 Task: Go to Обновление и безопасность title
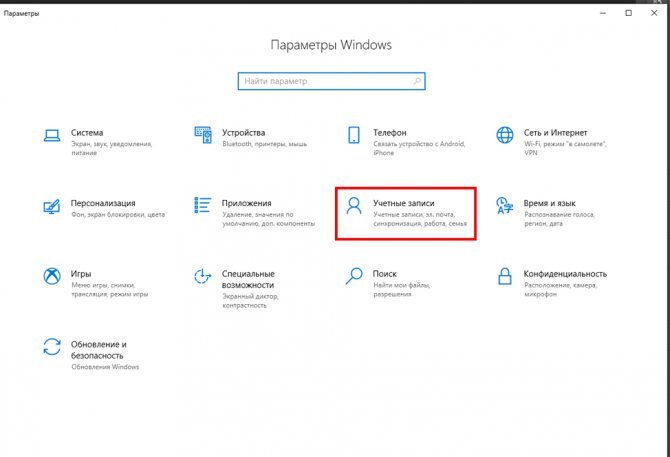(99, 350)
